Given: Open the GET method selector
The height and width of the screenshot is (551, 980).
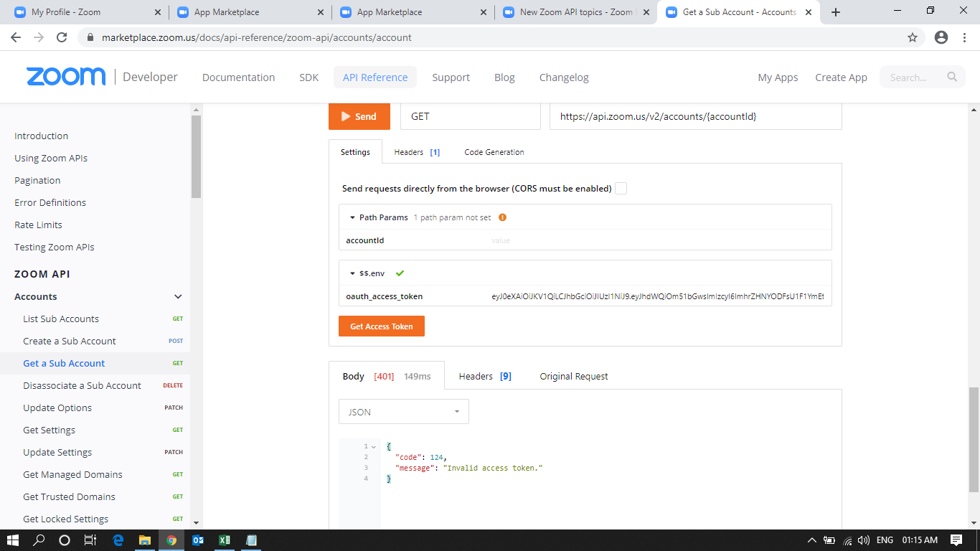Looking at the screenshot, I should 470,116.
